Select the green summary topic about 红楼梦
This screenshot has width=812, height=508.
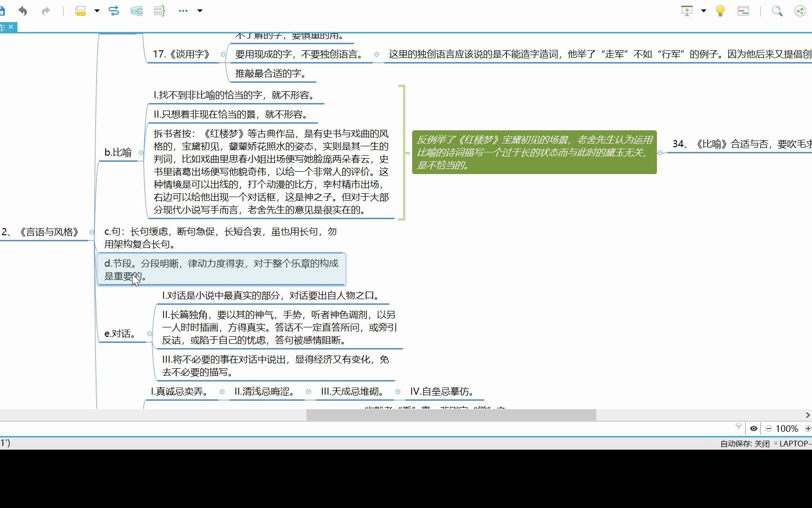534,152
